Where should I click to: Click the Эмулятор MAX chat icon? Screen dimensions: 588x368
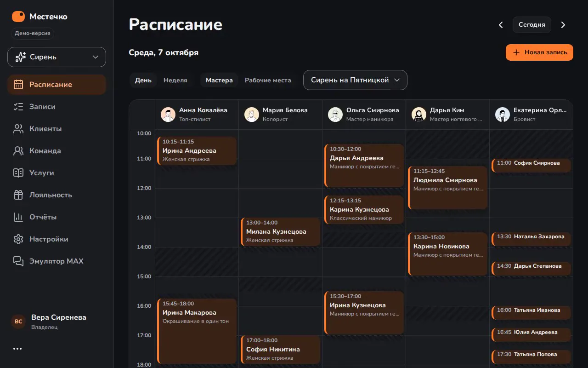18,261
